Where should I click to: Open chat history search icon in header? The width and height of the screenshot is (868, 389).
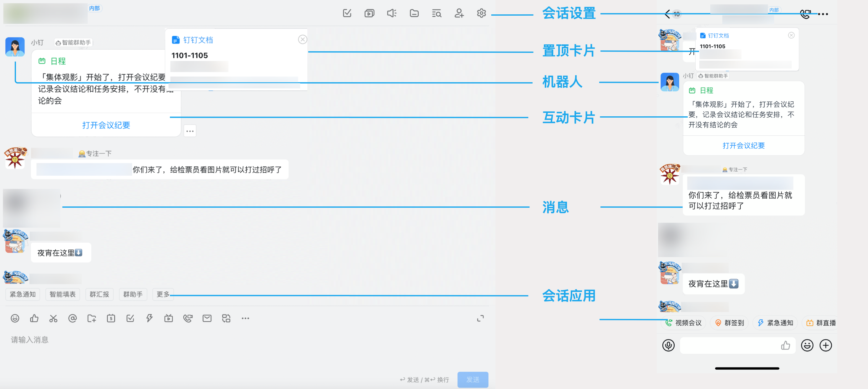[x=437, y=13]
